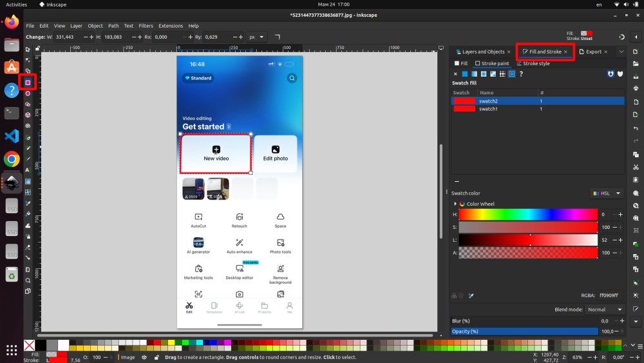Click the Undo icon

pos(636,128)
